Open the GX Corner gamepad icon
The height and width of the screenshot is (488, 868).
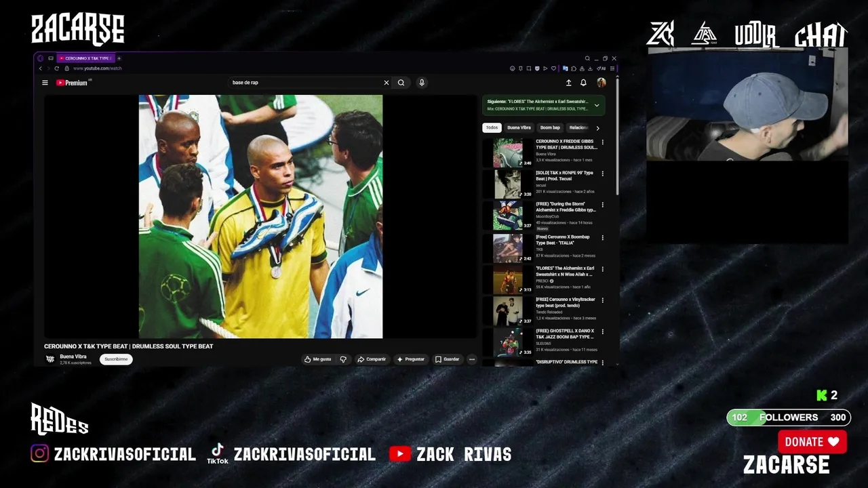[51, 58]
